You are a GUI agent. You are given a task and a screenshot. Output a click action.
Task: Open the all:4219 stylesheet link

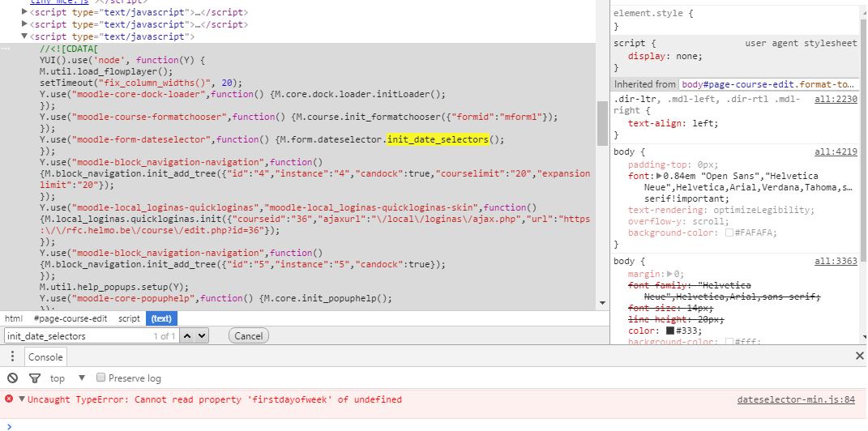coord(836,151)
